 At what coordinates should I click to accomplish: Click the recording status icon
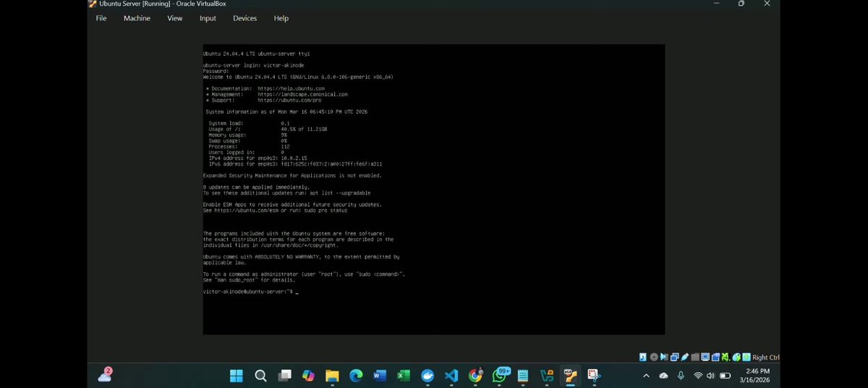tap(715, 357)
